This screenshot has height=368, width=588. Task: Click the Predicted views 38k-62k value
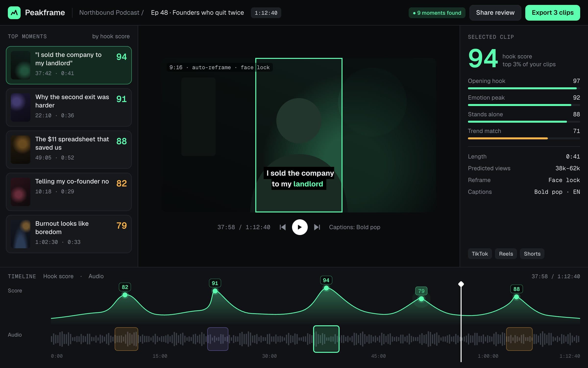(567, 168)
